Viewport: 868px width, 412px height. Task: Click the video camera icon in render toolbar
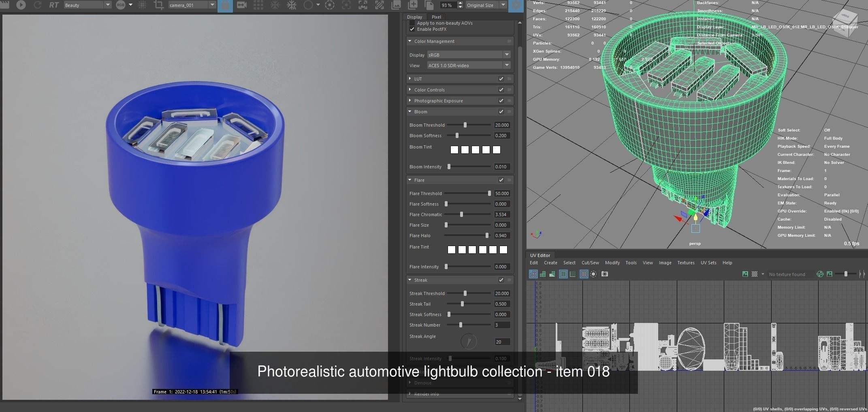pyautogui.click(x=242, y=5)
